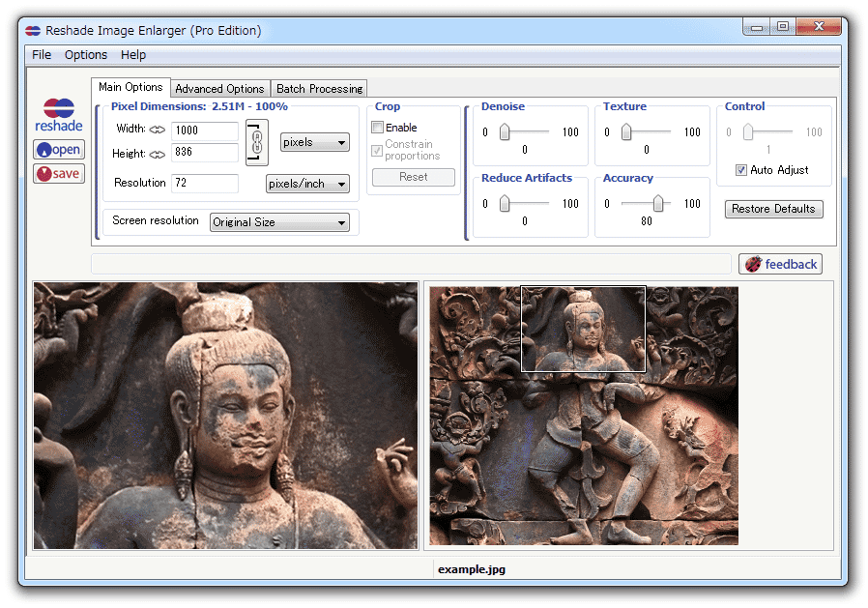
Task: Switch to the Advanced Options tab
Action: click(219, 89)
